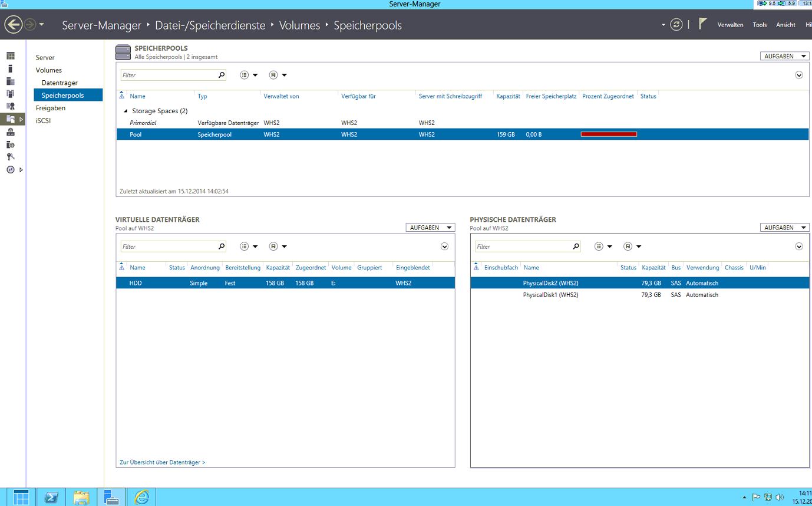Click Datei-/Speicherdienste in the breadcrumb
Image resolution: width=812 pixels, height=506 pixels.
(210, 25)
